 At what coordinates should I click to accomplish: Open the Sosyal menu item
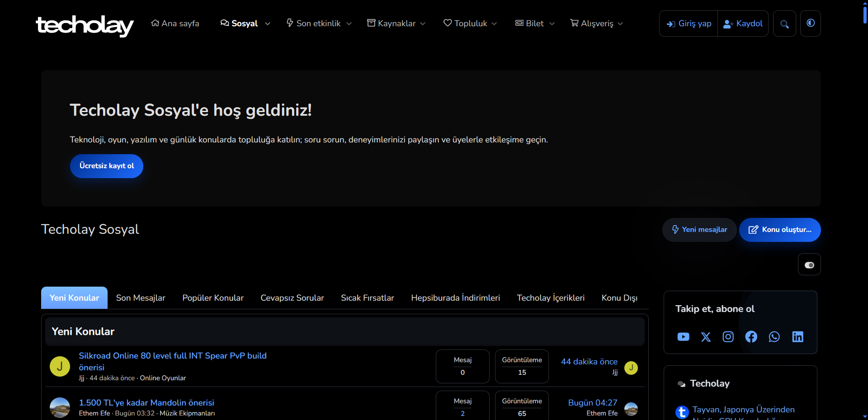coord(239,24)
